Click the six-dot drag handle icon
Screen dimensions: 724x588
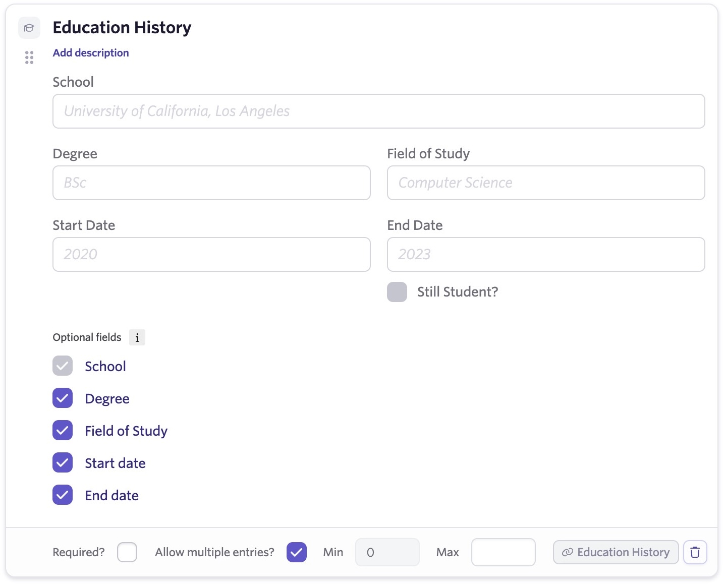pos(29,57)
